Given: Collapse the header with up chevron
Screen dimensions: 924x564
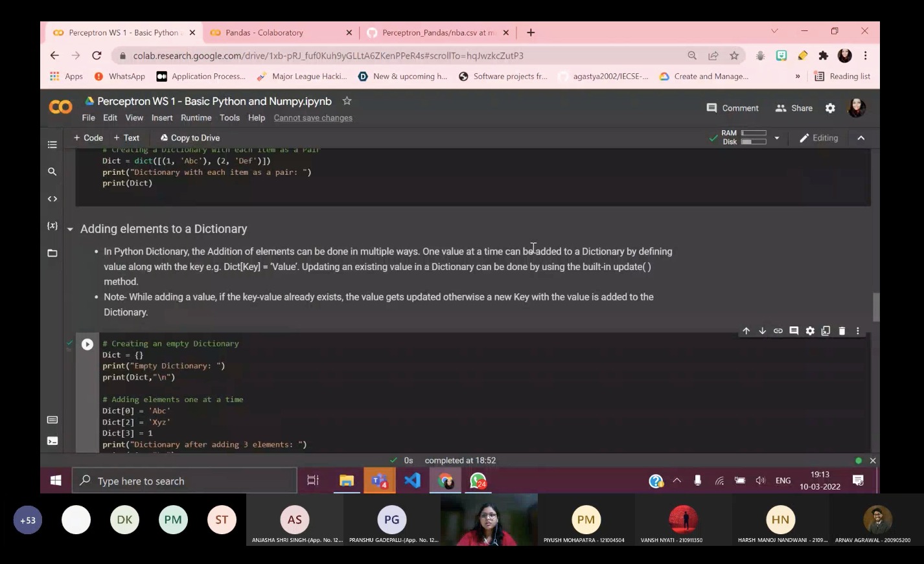Looking at the screenshot, I should [861, 138].
